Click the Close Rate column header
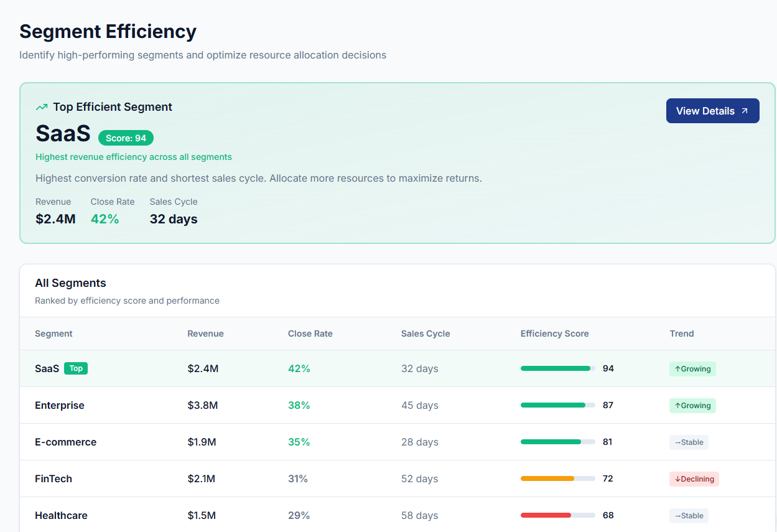777x532 pixels. point(310,334)
